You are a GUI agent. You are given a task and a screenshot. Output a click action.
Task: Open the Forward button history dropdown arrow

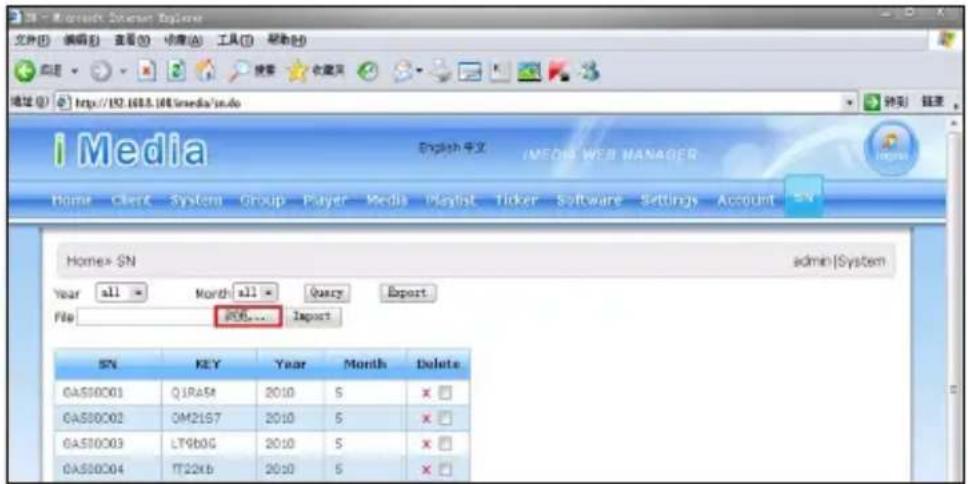click(x=124, y=74)
